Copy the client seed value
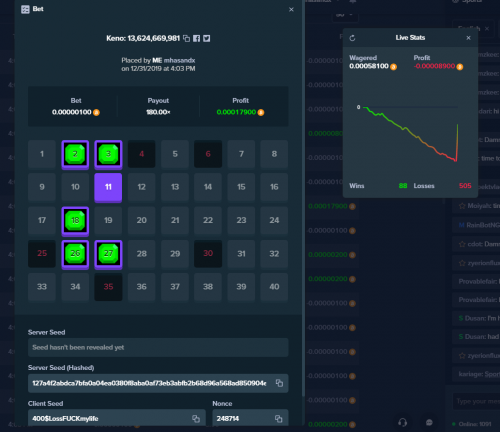 [196, 419]
